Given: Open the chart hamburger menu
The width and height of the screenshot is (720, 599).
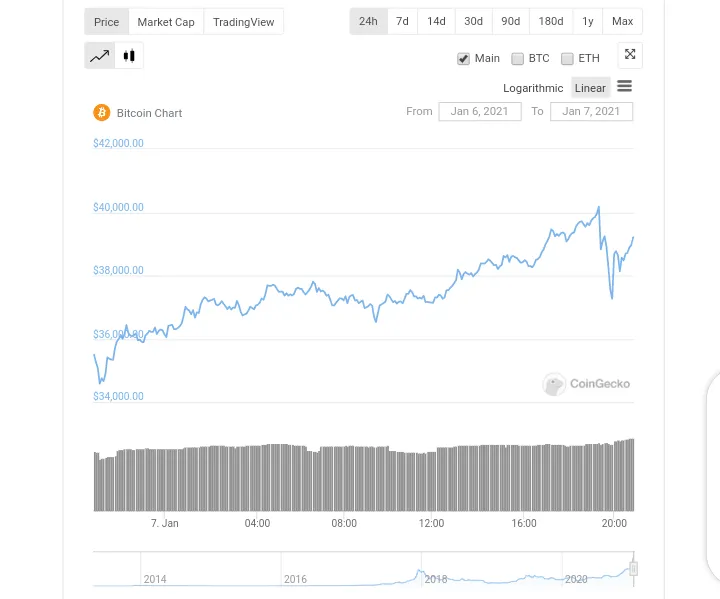Looking at the screenshot, I should click(x=624, y=86).
